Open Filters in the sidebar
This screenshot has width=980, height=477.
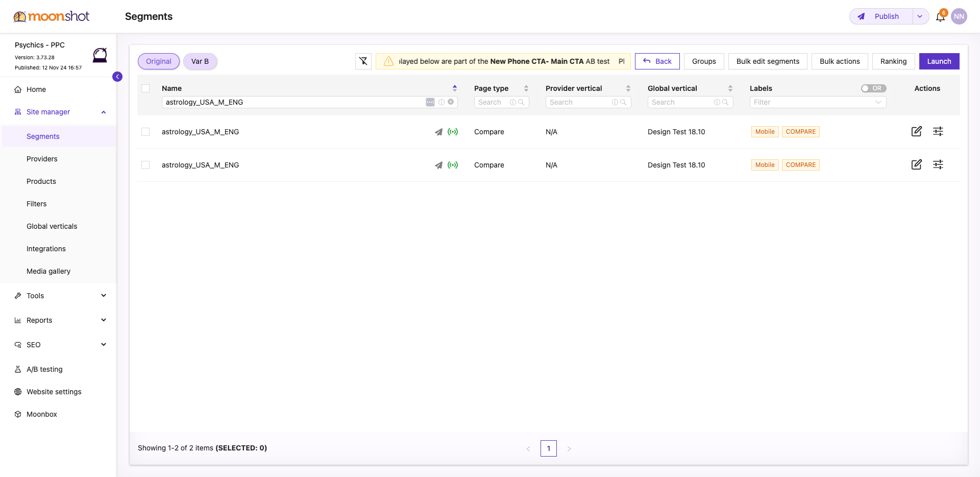[x=37, y=204]
